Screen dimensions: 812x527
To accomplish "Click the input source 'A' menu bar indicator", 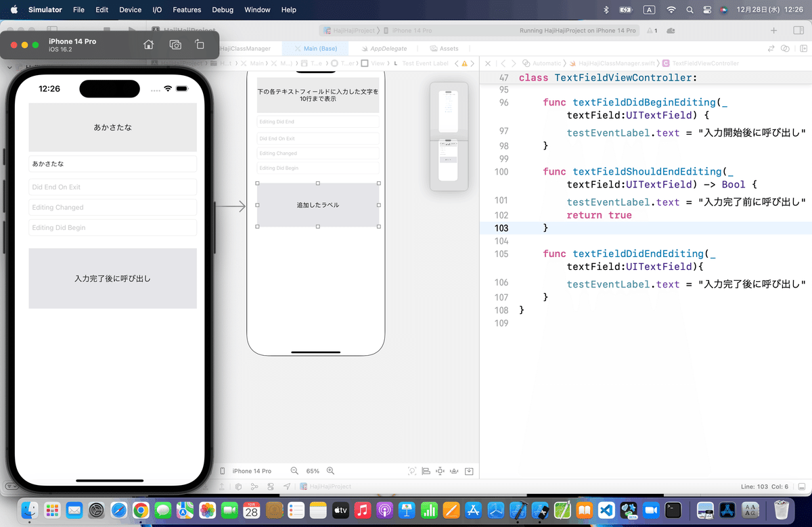I will (649, 10).
